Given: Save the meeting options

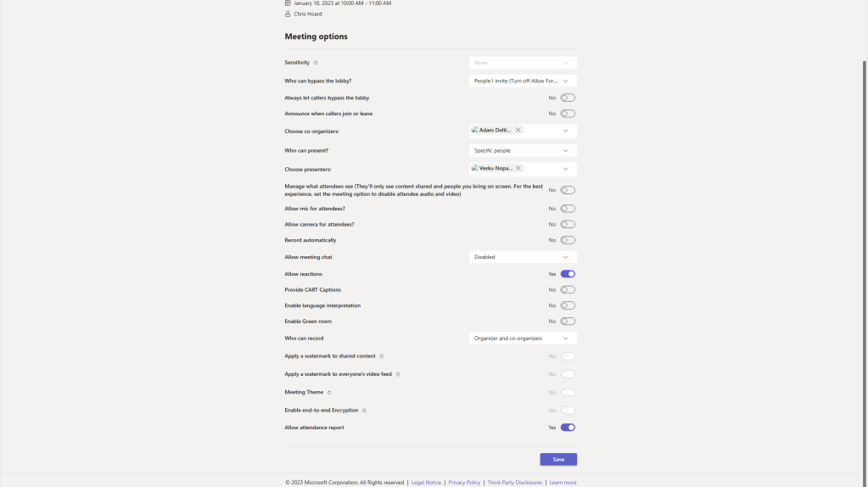Looking at the screenshot, I should tap(558, 459).
